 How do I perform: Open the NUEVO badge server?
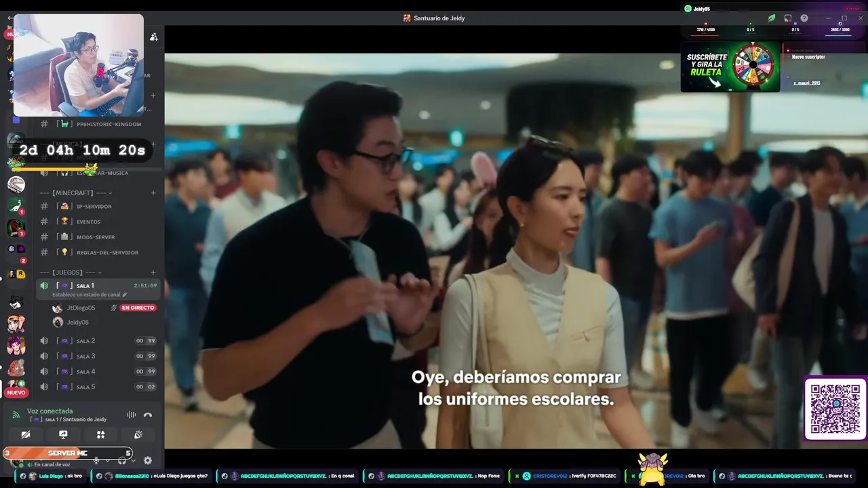coord(16,388)
